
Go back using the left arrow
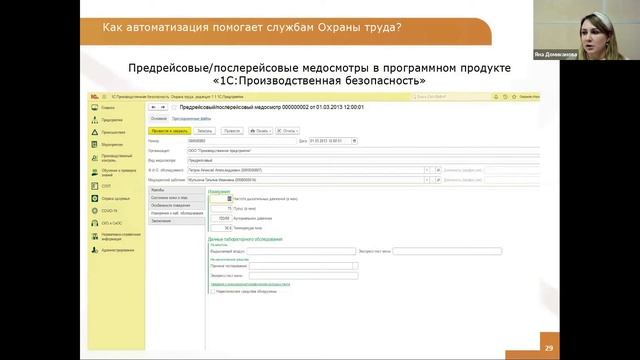point(153,107)
